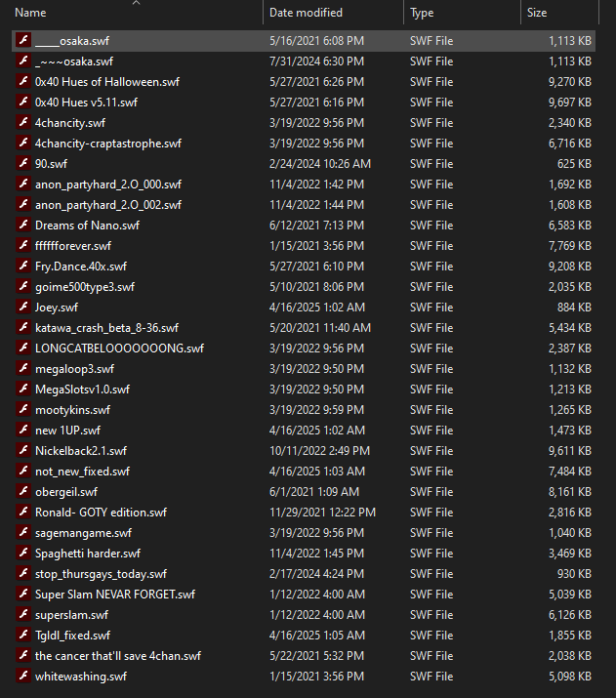Screen dimensions: 616x698
Task: Sort files by the Name column header
Action: click(x=30, y=13)
